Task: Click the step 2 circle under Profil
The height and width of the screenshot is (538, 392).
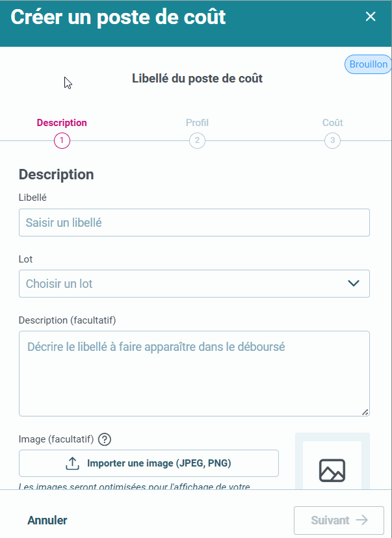Action: 197,140
